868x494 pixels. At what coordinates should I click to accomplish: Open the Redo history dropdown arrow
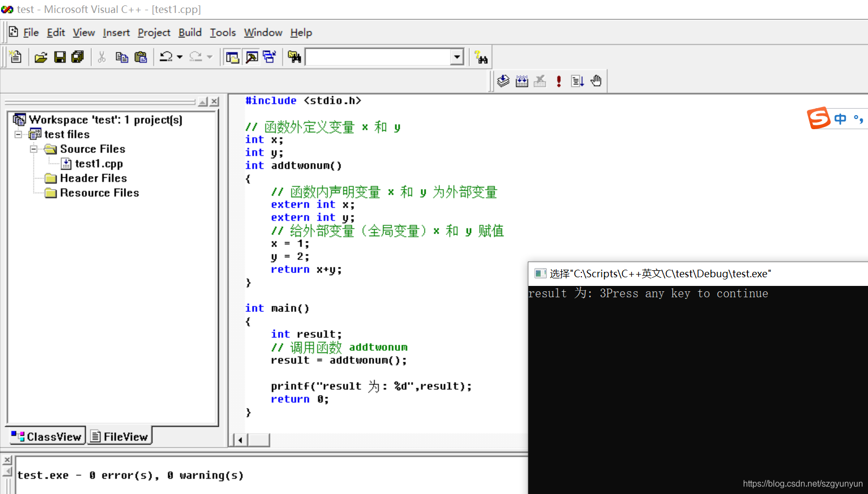(210, 57)
